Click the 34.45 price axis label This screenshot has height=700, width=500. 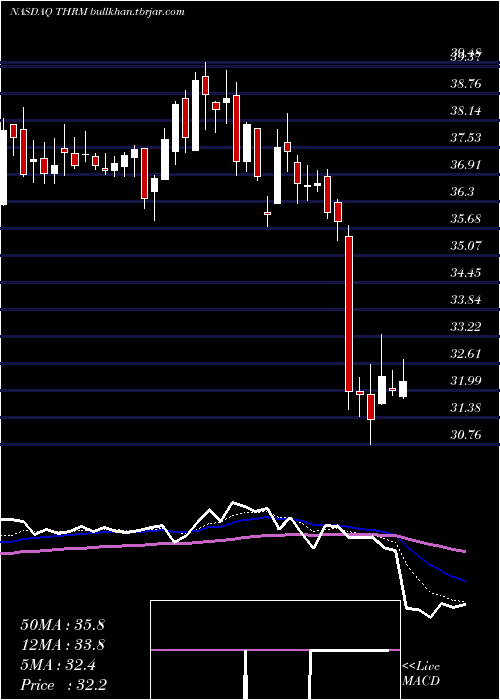click(466, 273)
